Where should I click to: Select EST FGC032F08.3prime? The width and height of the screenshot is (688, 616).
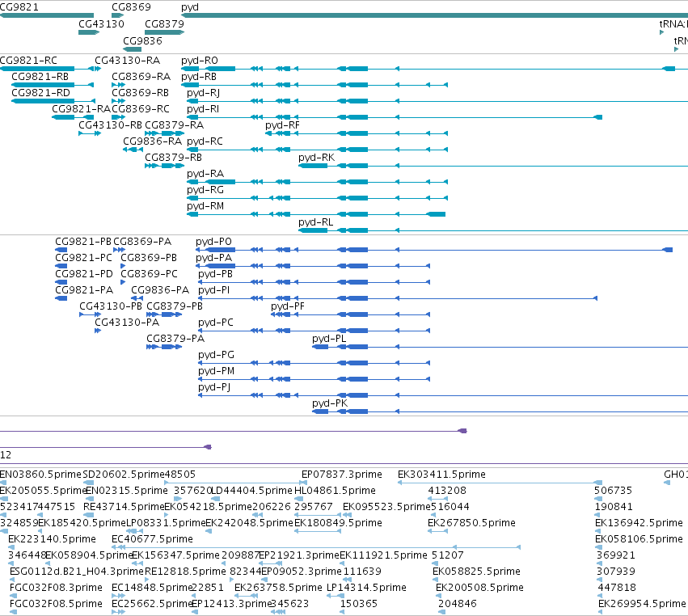click(x=56, y=588)
